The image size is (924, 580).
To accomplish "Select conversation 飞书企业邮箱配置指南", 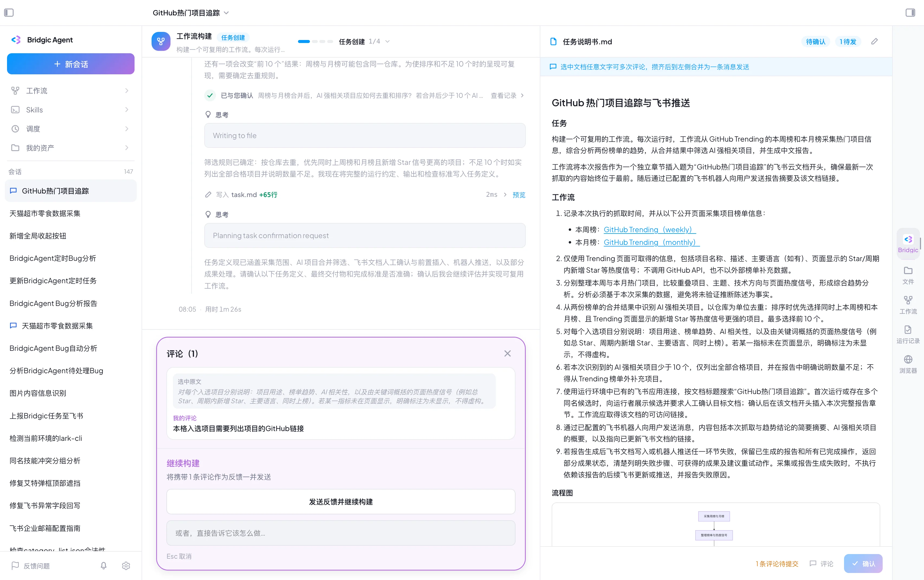I will coord(71,528).
